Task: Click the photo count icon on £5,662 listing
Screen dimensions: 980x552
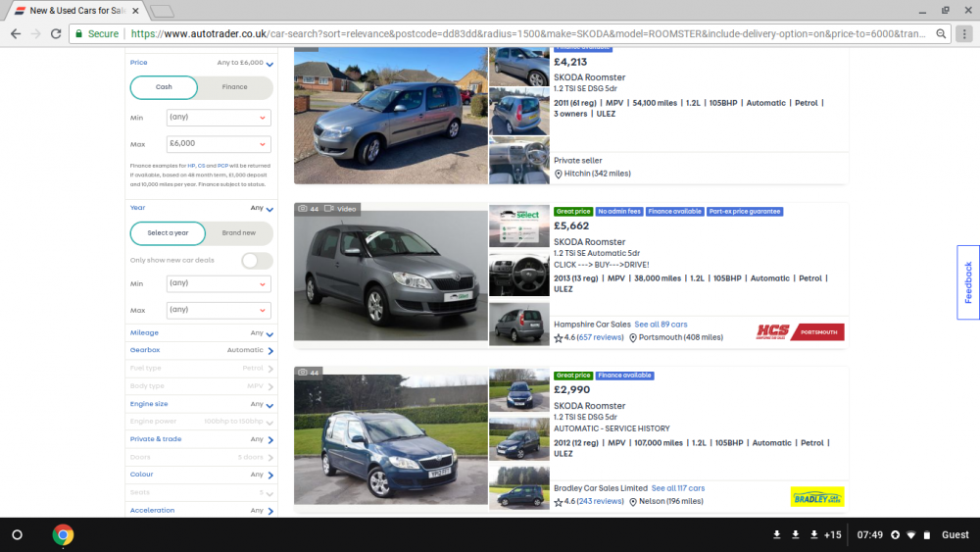Action: point(303,209)
